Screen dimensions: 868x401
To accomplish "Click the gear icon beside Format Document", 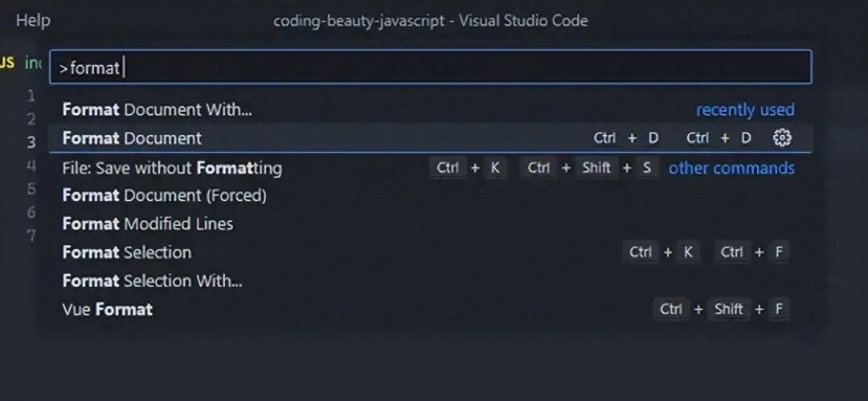I will (x=782, y=138).
